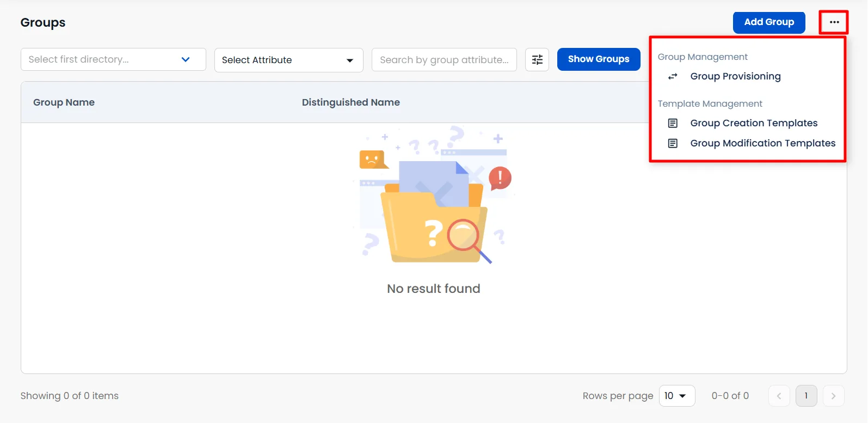This screenshot has height=423, width=868.
Task: Click the Distinguished Name column header
Action: coord(351,102)
